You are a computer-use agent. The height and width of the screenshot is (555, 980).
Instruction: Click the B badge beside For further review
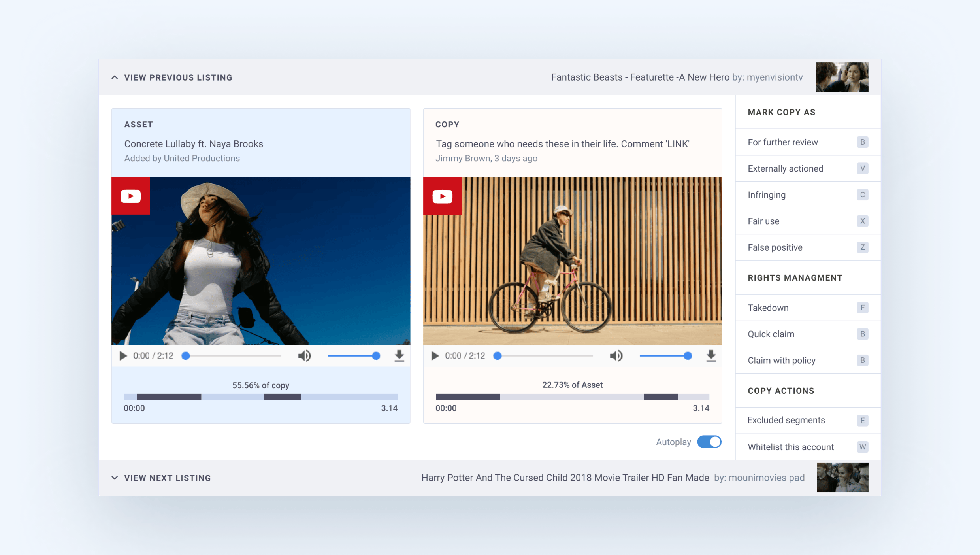click(862, 142)
